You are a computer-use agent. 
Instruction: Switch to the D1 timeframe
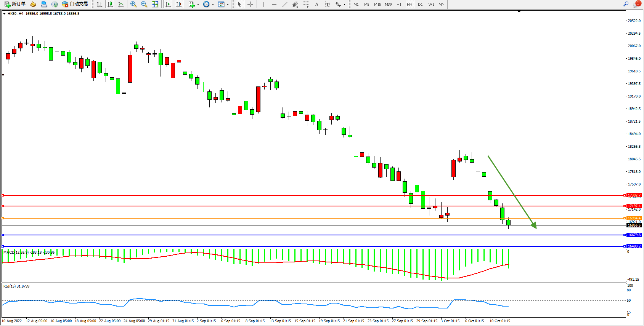[x=420, y=4]
